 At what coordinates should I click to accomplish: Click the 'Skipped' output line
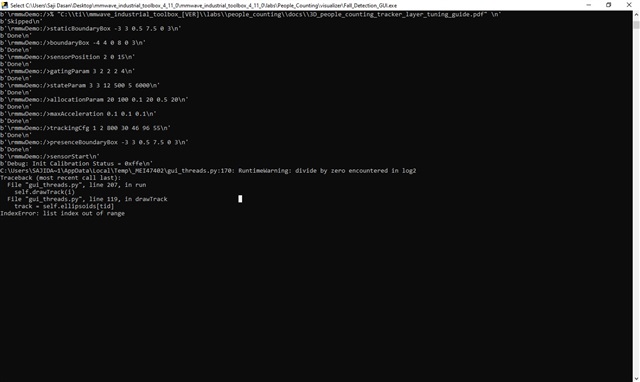pos(21,22)
